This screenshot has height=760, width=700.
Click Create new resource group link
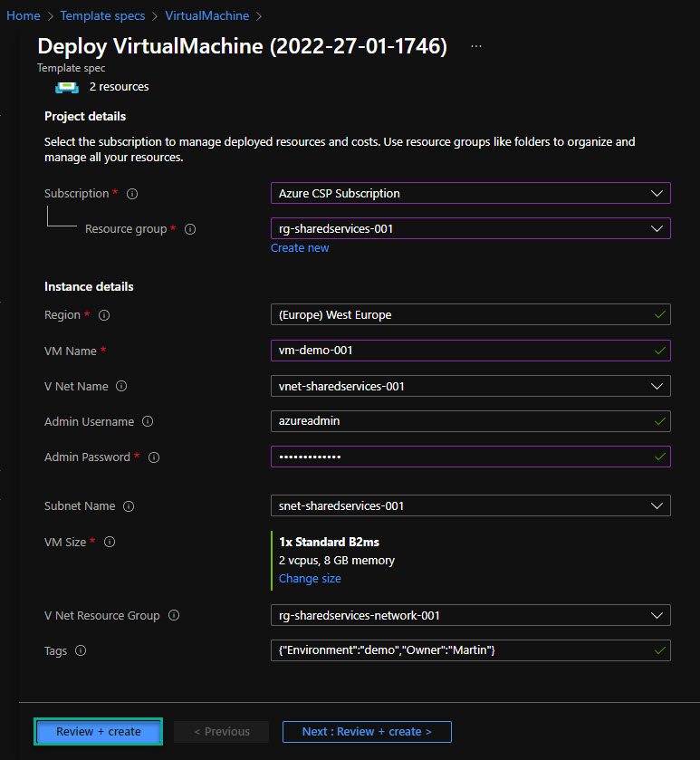point(300,248)
